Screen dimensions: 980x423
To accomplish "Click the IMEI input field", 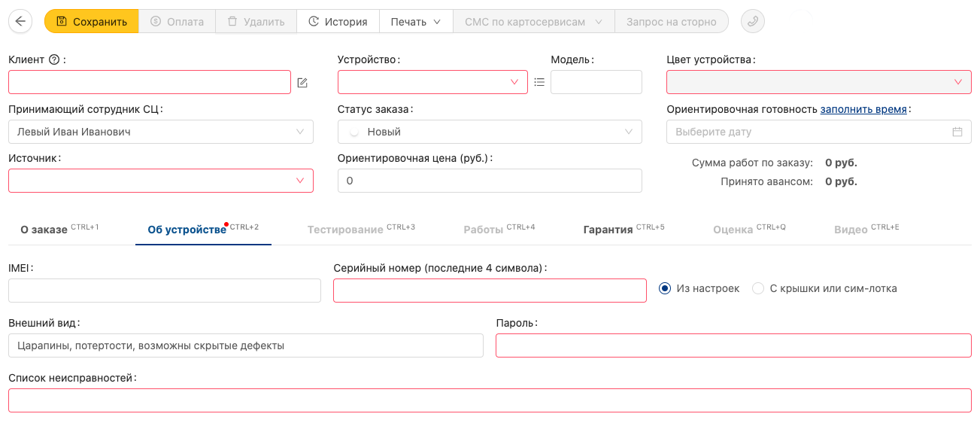I will tap(165, 291).
